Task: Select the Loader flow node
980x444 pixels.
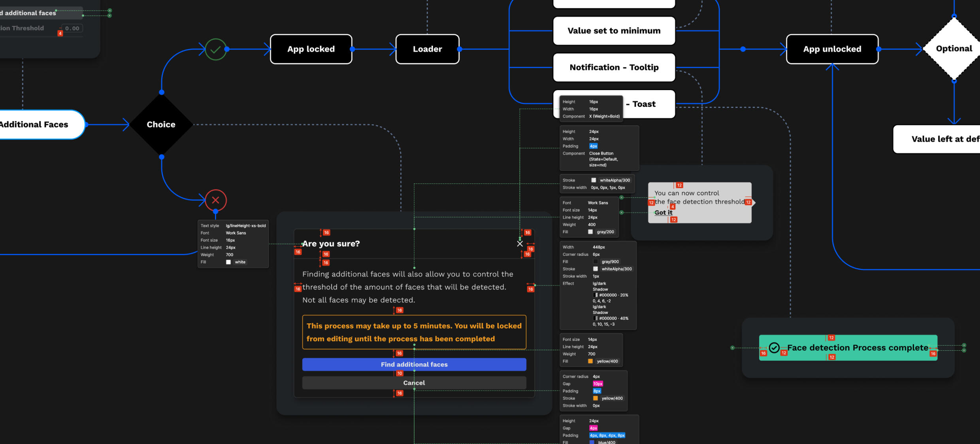Action: pos(427,49)
